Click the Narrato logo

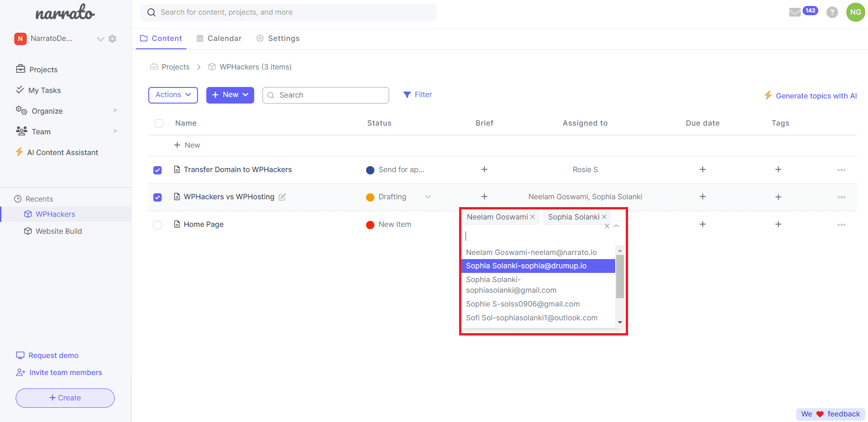[x=65, y=12]
